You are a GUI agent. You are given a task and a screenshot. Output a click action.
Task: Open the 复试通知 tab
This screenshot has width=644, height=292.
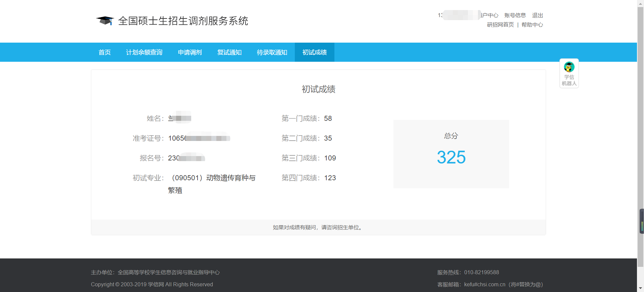[x=229, y=52]
